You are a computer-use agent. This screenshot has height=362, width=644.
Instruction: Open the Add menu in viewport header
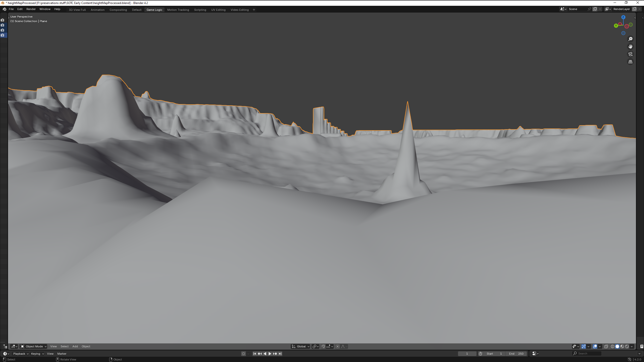coord(75,346)
